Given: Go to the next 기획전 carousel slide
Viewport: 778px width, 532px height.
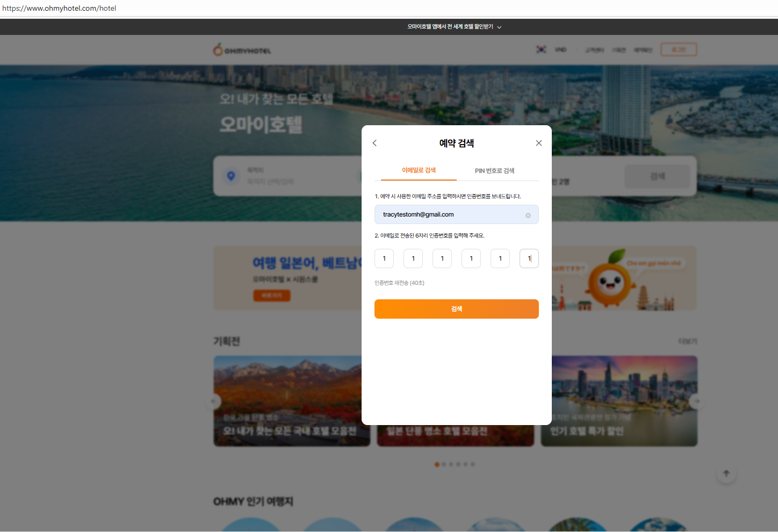Looking at the screenshot, I should (x=697, y=401).
